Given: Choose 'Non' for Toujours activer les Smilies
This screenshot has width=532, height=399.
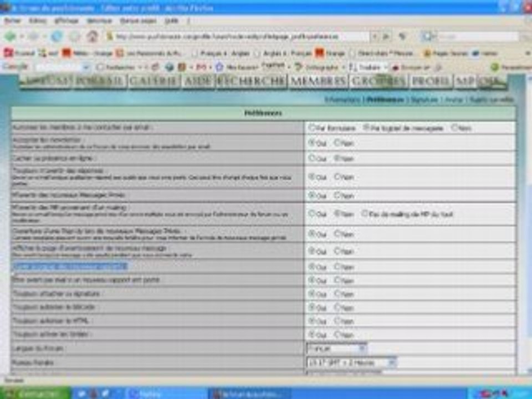Looking at the screenshot, I should click(x=337, y=334).
